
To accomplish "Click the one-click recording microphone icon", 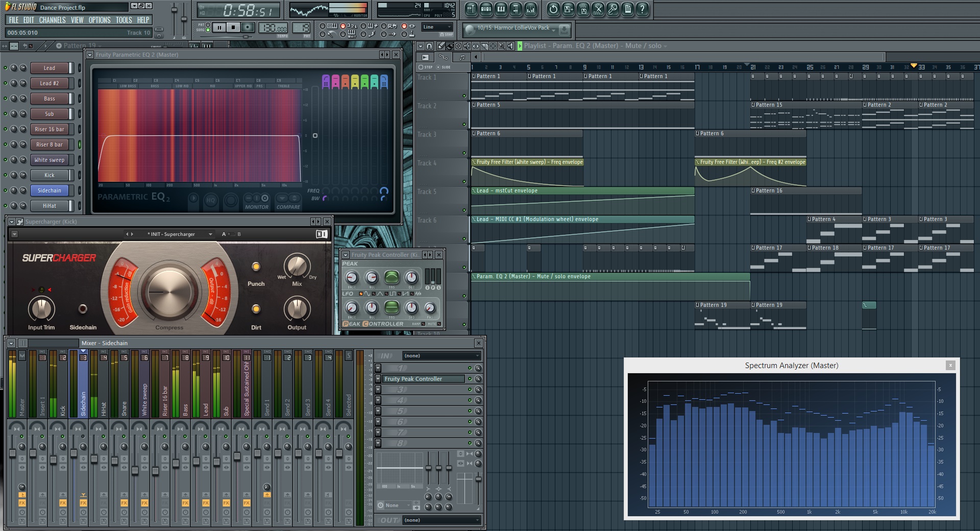I will [612, 9].
